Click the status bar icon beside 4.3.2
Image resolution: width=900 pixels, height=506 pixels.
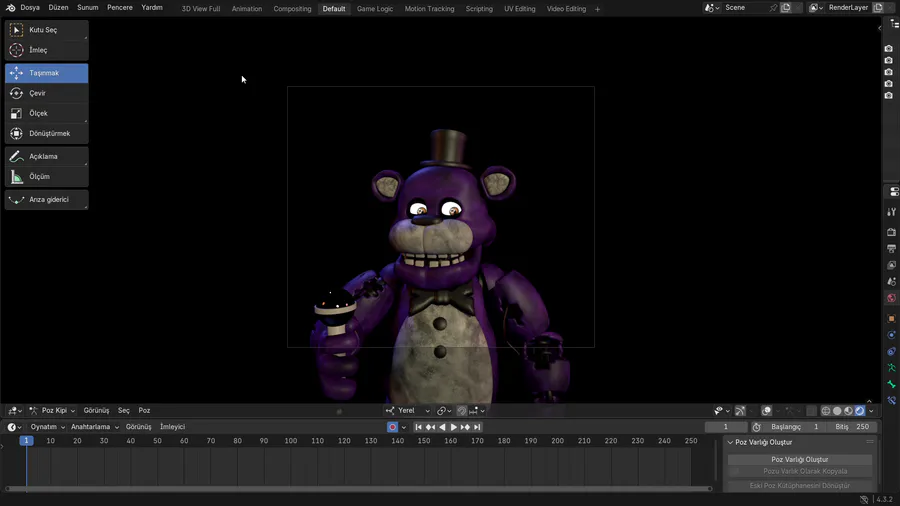point(864,500)
